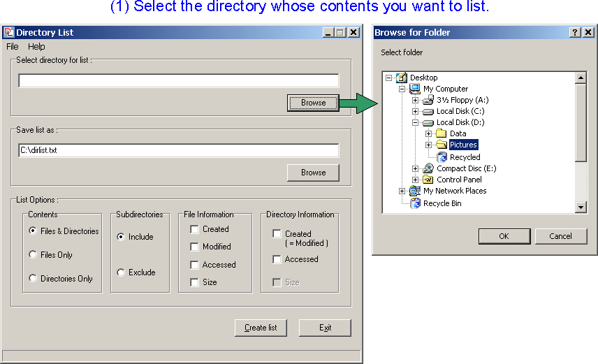Click the help question mark in Browse for Folder

575,32
